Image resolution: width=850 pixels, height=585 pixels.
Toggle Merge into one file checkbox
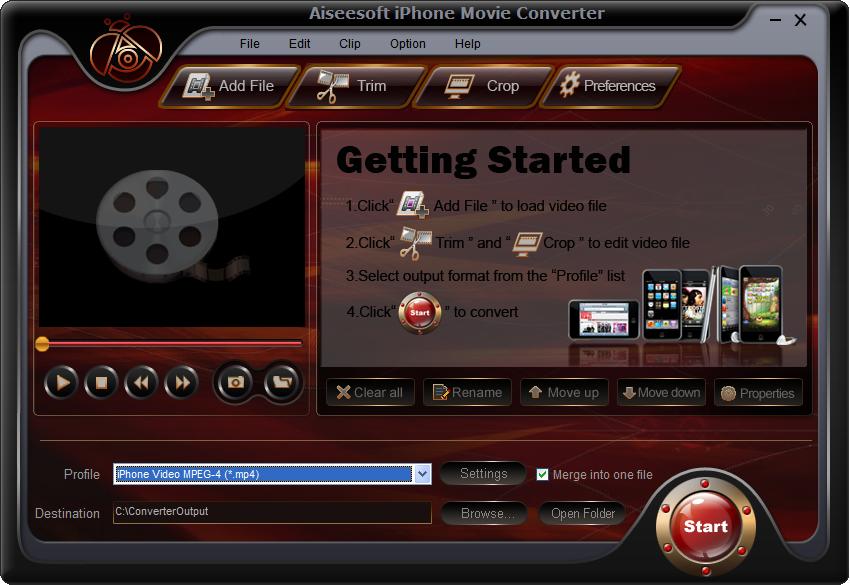542,475
